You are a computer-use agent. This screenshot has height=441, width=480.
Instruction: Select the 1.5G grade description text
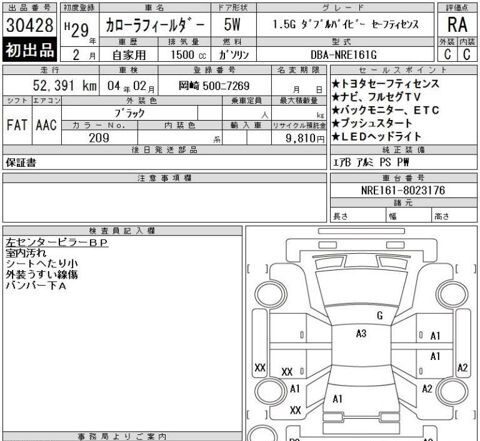(346, 24)
